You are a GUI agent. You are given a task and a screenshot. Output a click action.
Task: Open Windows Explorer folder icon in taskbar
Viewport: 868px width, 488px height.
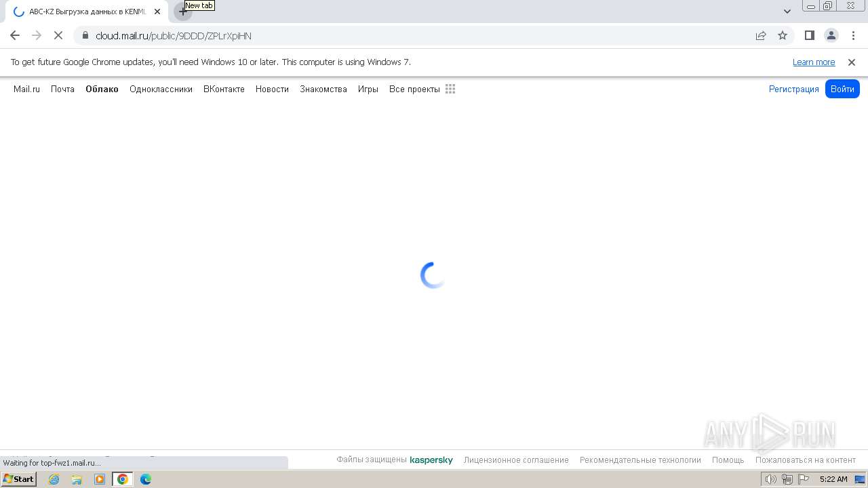[x=77, y=479]
